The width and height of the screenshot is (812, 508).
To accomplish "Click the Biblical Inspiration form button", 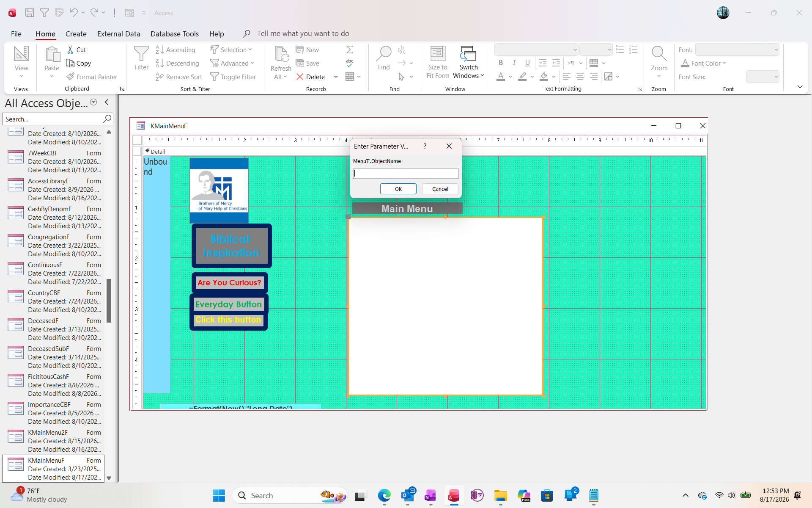I will click(x=231, y=246).
